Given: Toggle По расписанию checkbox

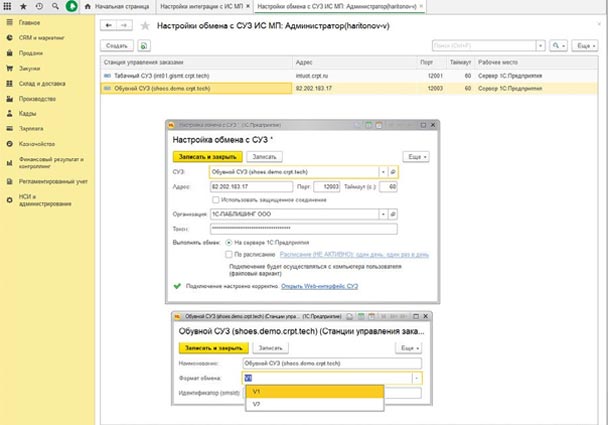Looking at the screenshot, I should point(229,254).
